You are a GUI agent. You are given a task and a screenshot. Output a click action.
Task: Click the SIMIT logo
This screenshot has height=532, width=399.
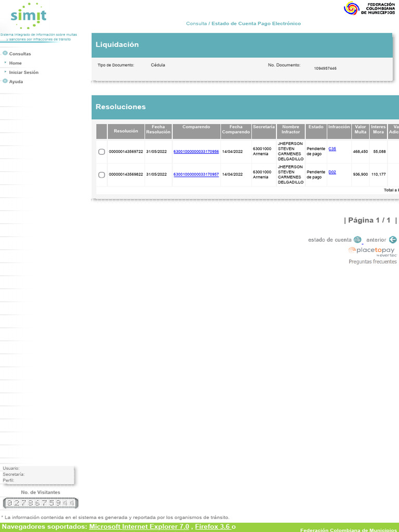(29, 16)
